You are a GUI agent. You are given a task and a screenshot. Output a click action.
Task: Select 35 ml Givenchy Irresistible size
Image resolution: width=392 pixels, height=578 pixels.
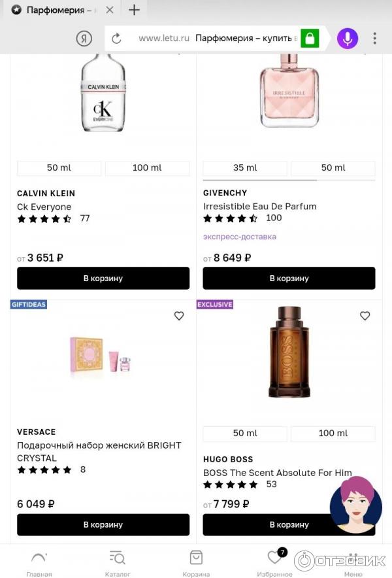click(x=245, y=168)
